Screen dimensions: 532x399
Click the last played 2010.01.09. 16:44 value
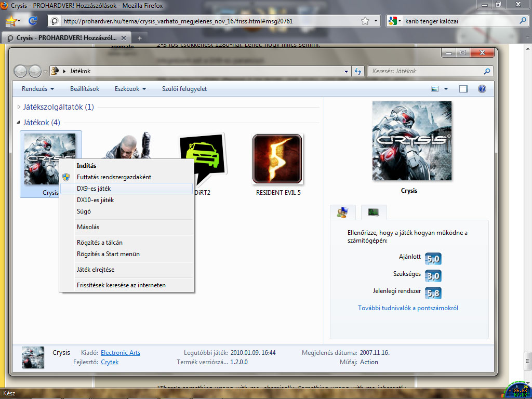pos(253,353)
